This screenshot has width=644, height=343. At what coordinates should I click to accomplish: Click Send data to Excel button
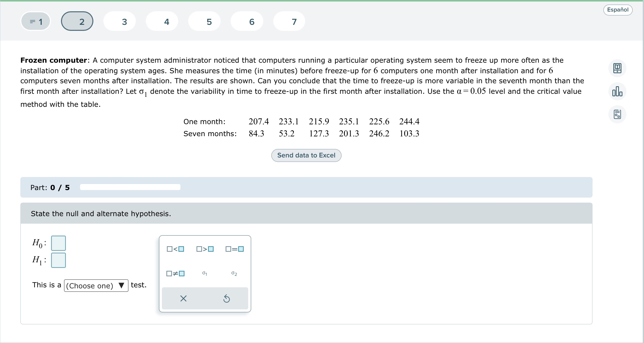pos(306,155)
